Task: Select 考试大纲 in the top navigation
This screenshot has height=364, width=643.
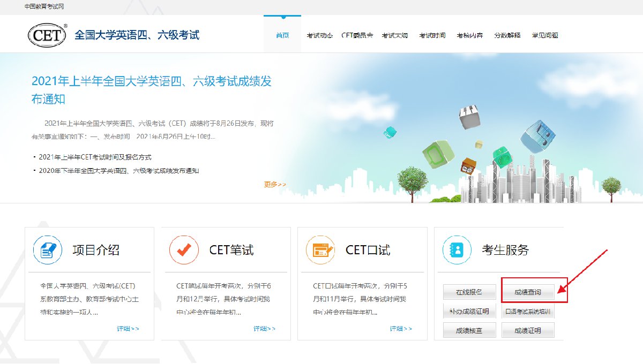Action: click(x=395, y=35)
